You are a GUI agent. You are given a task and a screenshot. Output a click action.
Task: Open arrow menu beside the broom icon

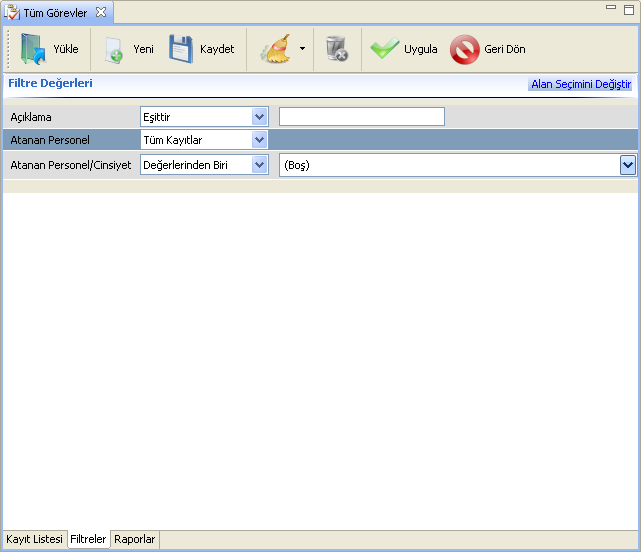302,49
